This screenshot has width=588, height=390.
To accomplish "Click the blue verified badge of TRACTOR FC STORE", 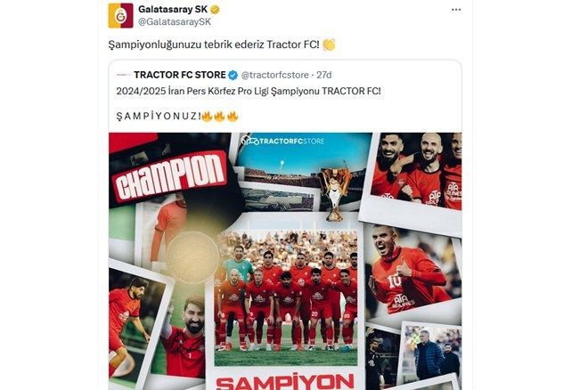I will pos(233,75).
